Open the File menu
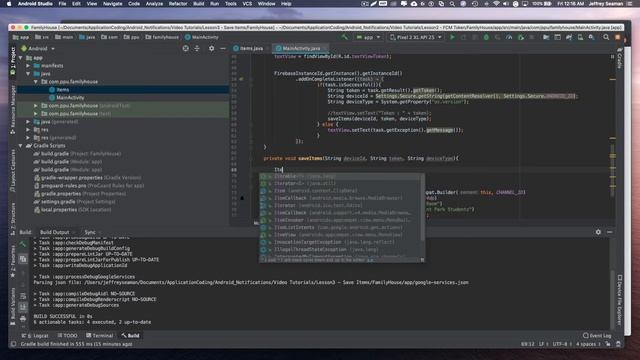Screen dimensions: 640x360 pos(62,4)
